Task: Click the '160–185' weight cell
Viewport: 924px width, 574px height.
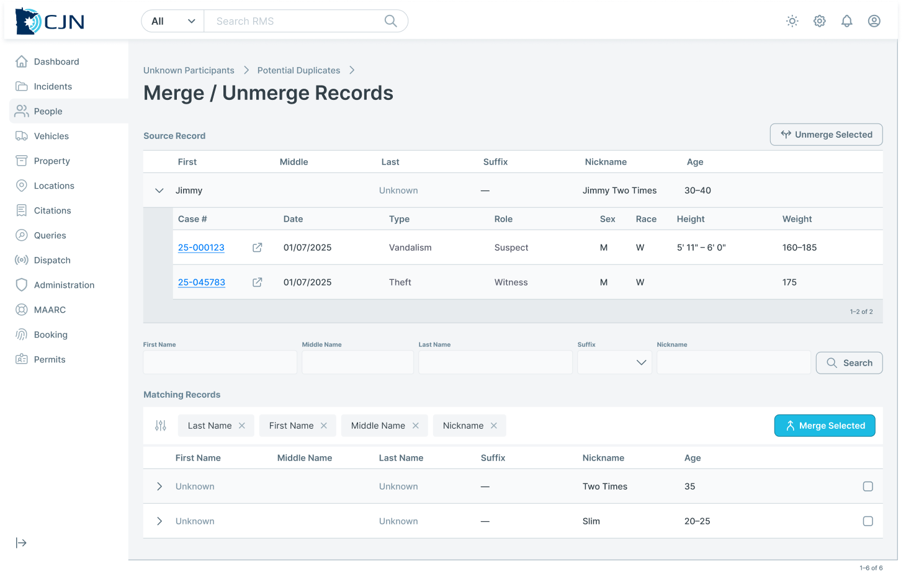Action: pyautogui.click(x=800, y=248)
